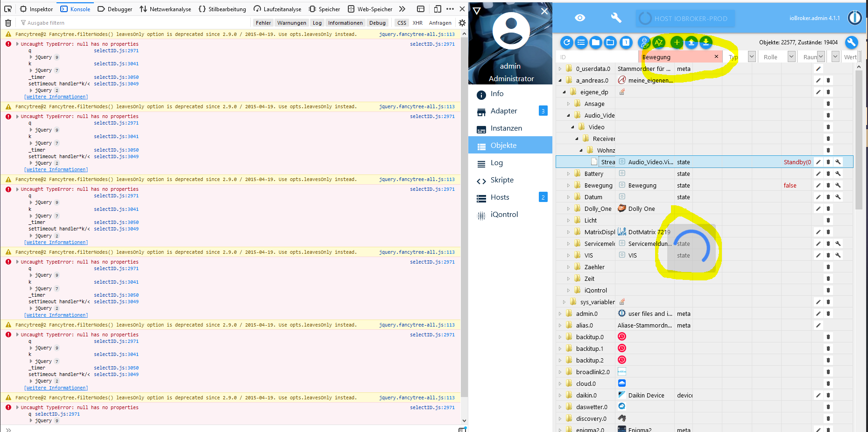Open column settings with the blue wrench button
868x432 pixels.
click(x=852, y=42)
